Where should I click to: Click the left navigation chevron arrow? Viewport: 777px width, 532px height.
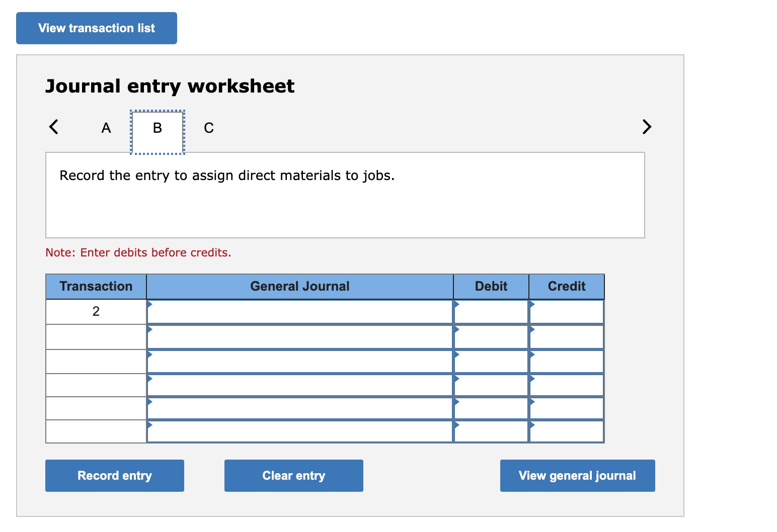54,127
